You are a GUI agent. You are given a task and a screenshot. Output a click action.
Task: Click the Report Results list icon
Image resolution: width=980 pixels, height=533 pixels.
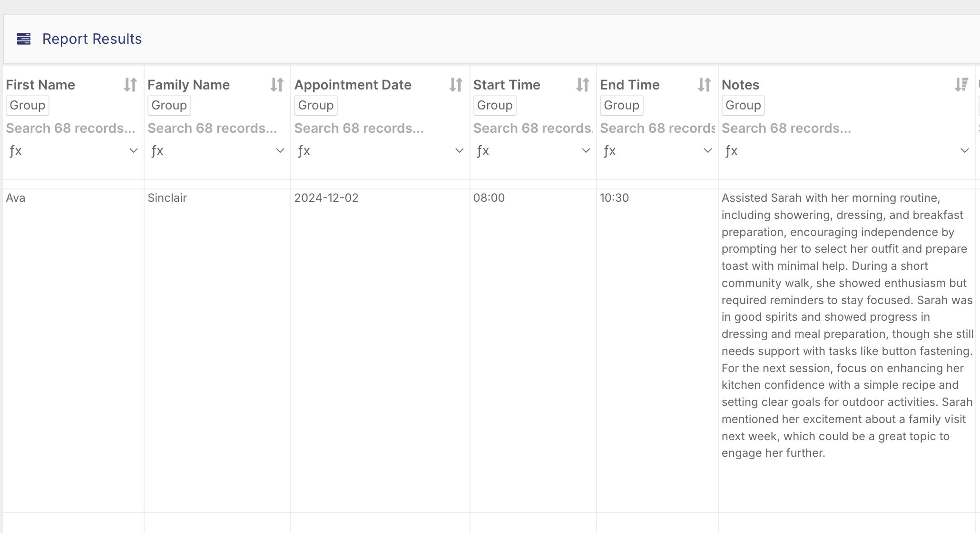click(x=24, y=39)
